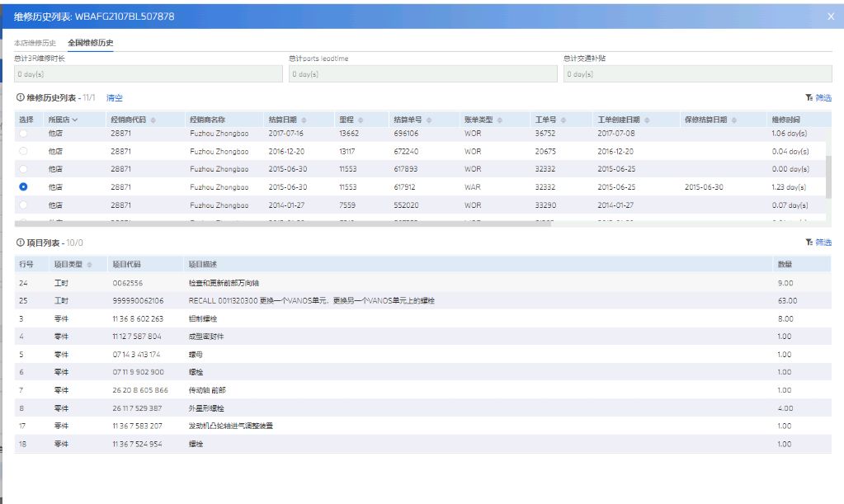Click the title WBAFG2107BL507878
Viewport: 844px width, 504px height.
tap(125, 16)
